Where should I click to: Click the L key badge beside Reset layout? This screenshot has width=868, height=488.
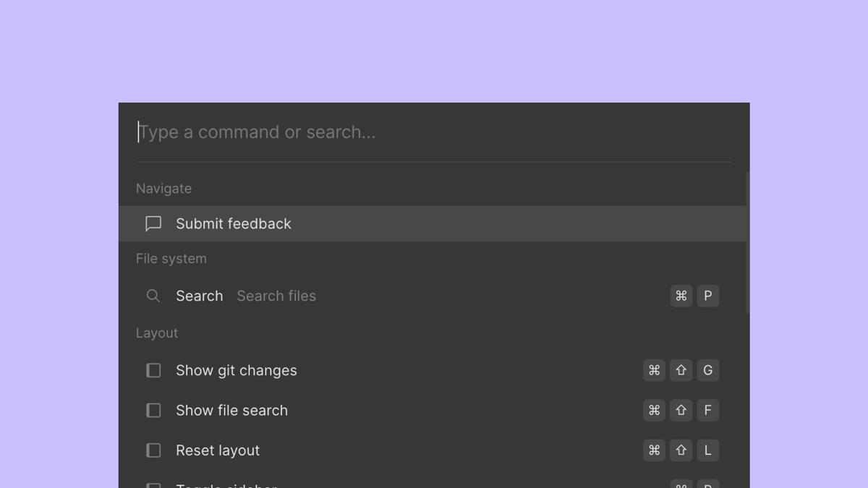[707, 450]
